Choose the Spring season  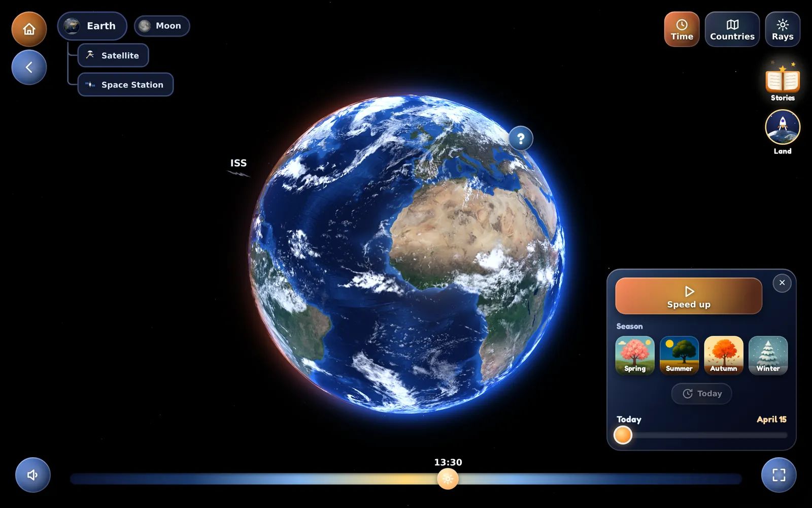tap(635, 355)
